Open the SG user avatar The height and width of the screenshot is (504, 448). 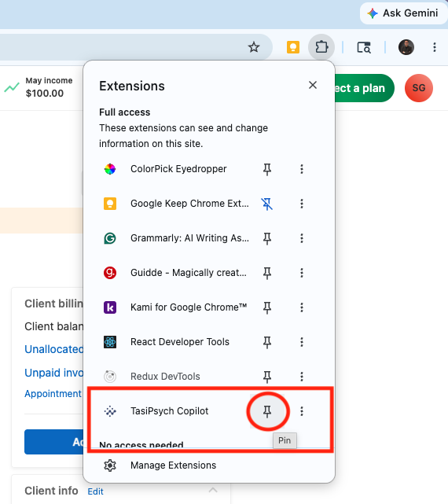pyautogui.click(x=418, y=88)
